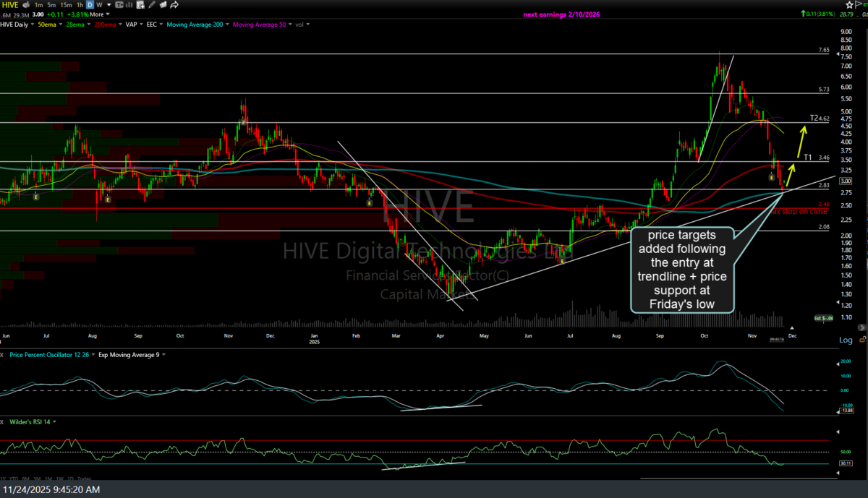The image size is (868, 498).
Task: Click the price targets annotation callout
Action: 682,270
